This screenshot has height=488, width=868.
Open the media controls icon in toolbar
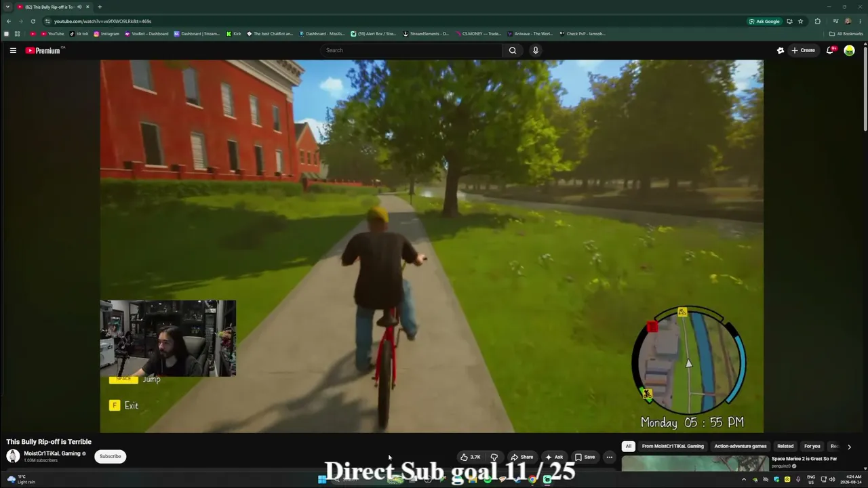click(835, 21)
